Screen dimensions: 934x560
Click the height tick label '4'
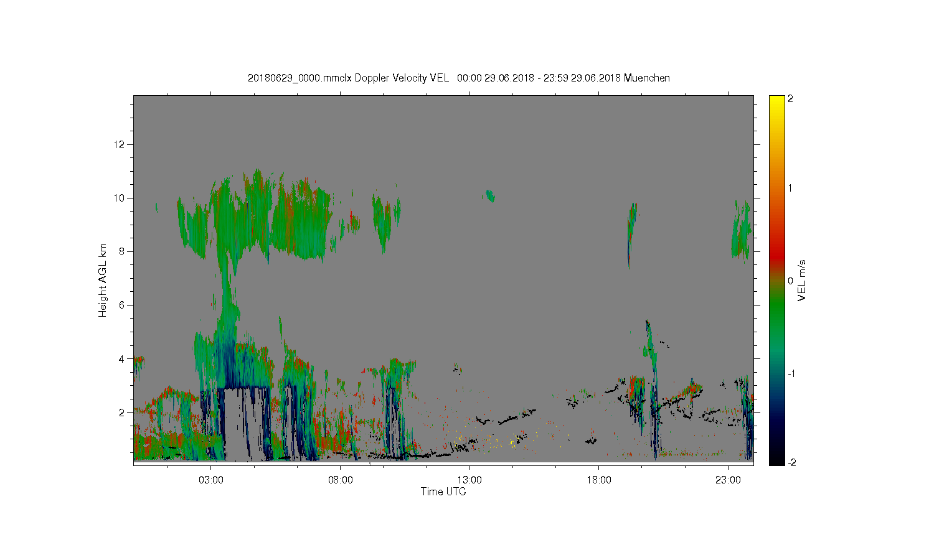(x=123, y=358)
